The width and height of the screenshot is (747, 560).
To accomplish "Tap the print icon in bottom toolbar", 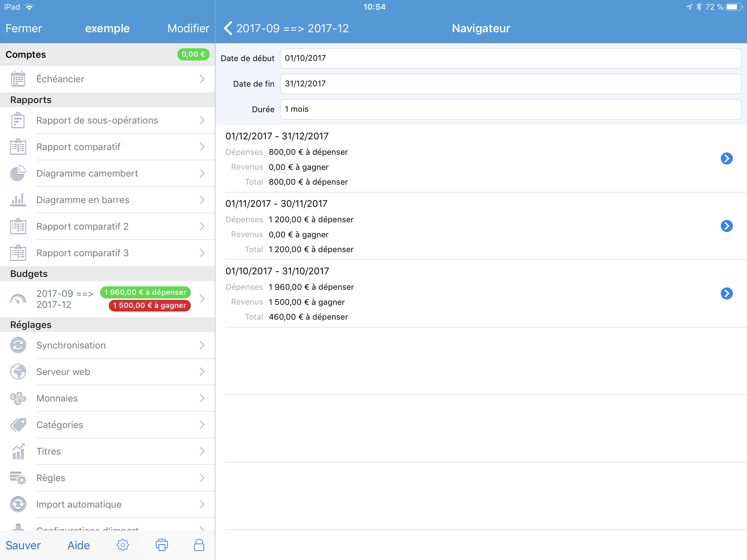I will pyautogui.click(x=162, y=545).
